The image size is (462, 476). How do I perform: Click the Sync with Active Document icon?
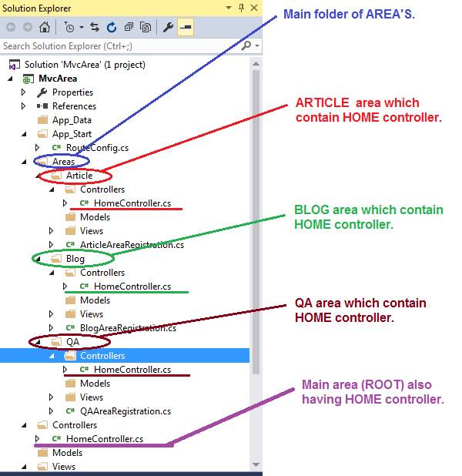(95, 27)
